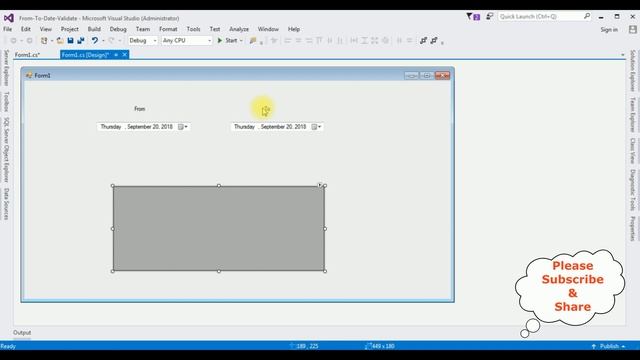Open the Properties side tab
This screenshot has height=360, width=640.
[632, 229]
